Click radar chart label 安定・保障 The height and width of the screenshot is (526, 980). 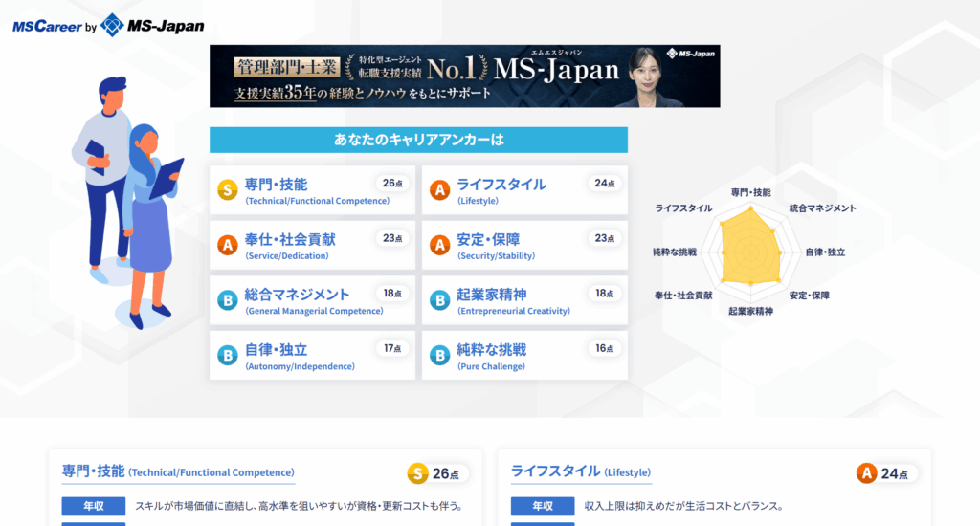pos(809,295)
